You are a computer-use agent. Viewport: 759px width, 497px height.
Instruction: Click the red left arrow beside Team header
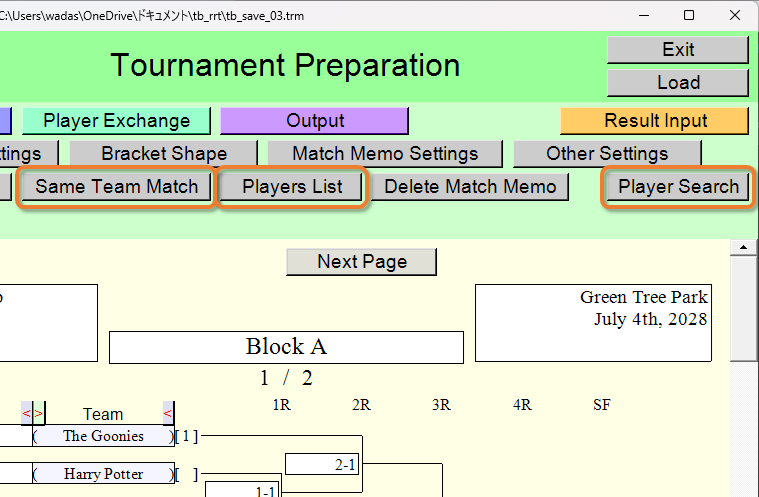coord(26,414)
